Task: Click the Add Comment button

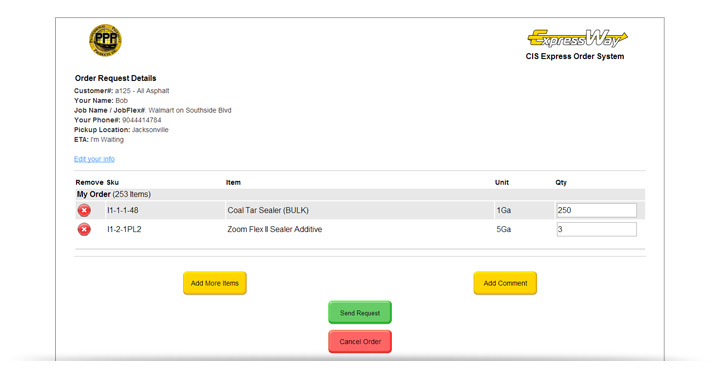Action: tap(505, 283)
